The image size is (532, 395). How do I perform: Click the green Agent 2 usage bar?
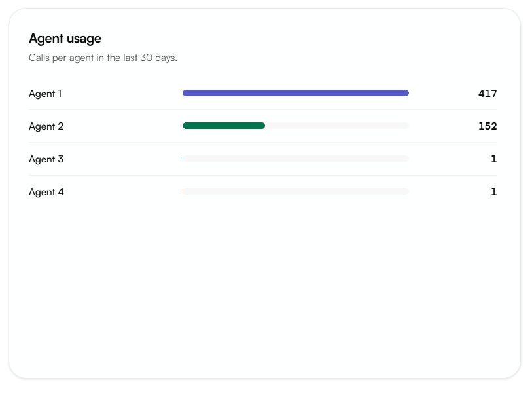224,126
